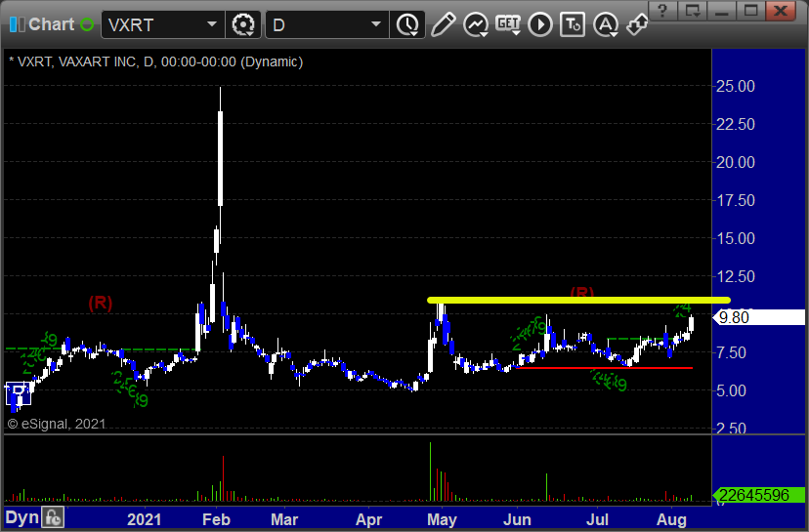Toggle the lock-clock icon next to Dyn
The image size is (809, 532).
pos(53,517)
